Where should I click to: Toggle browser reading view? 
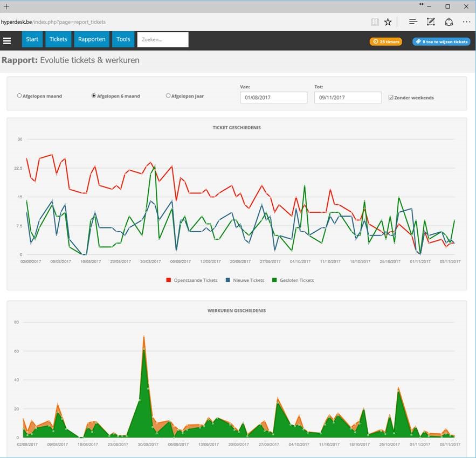coord(375,22)
